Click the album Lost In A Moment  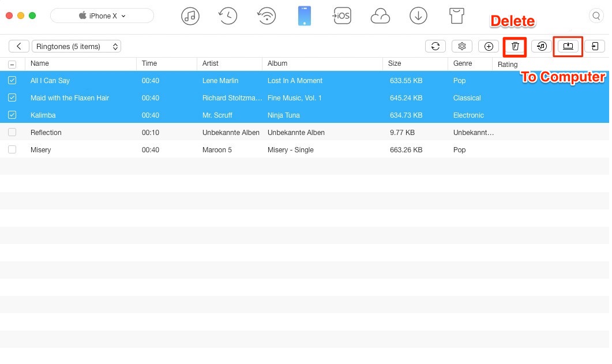point(295,81)
